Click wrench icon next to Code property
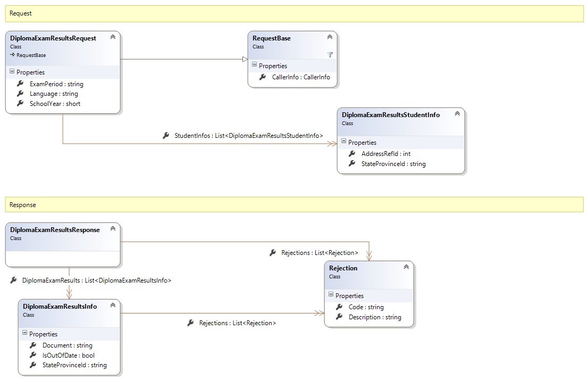The image size is (588, 380). click(x=339, y=307)
